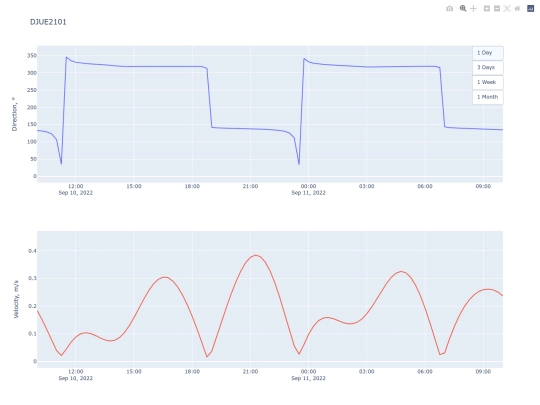Click the direction minimum dip before 00:00
Image resolution: width=540 pixels, height=405 pixels.
pos(299,164)
